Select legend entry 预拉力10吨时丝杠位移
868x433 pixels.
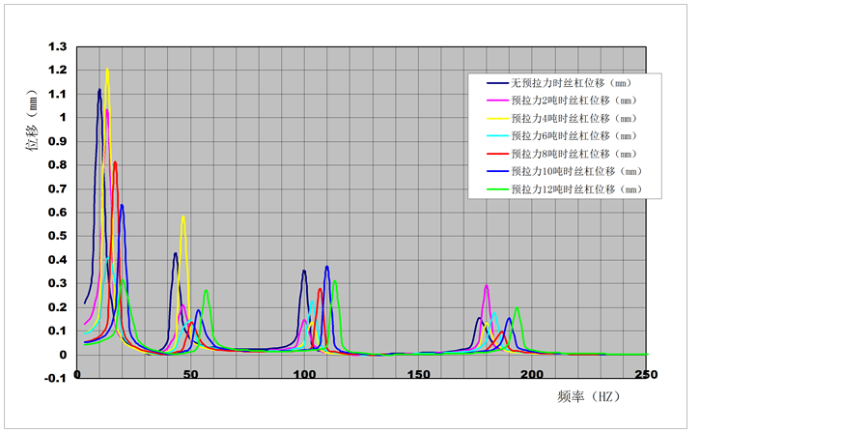point(576,172)
